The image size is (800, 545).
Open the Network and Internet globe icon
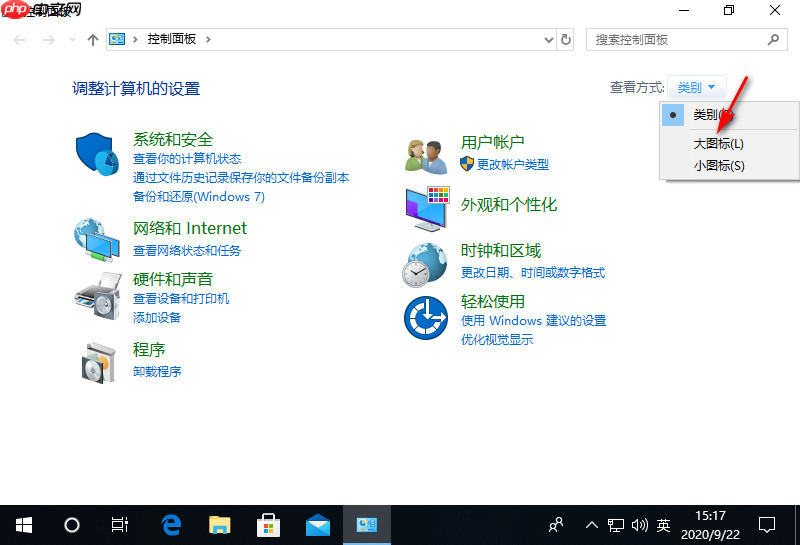(97, 240)
